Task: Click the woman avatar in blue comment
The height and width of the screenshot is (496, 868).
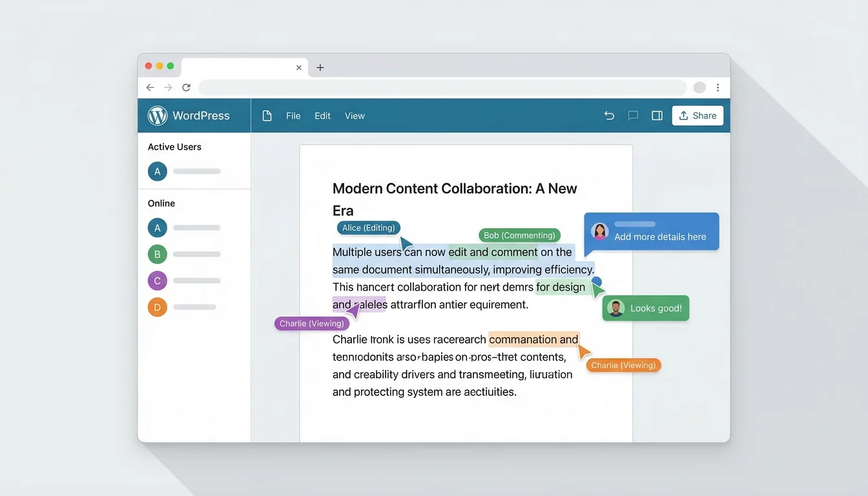Action: pyautogui.click(x=600, y=231)
